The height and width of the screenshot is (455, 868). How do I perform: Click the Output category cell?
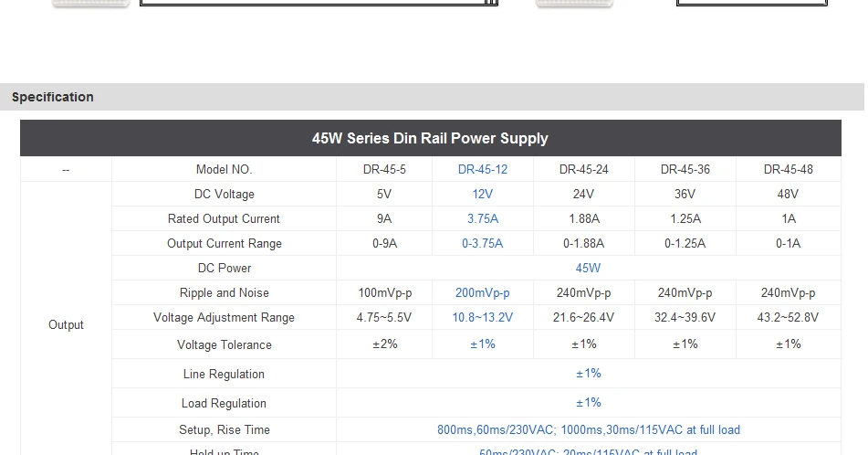(x=66, y=324)
